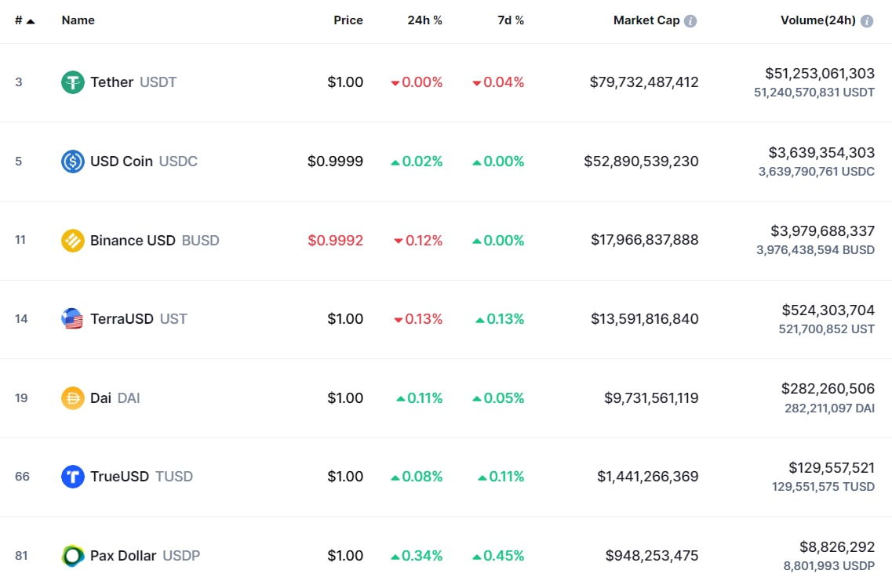Click the Binance USD logo icon
The height and width of the screenshot is (588, 892).
pos(73,241)
